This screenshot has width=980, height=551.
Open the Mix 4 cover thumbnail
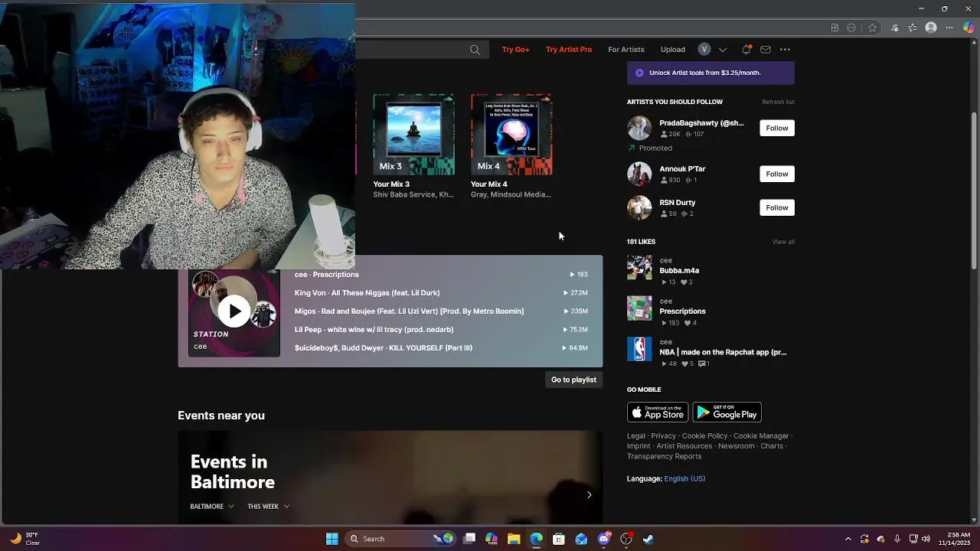(x=511, y=135)
